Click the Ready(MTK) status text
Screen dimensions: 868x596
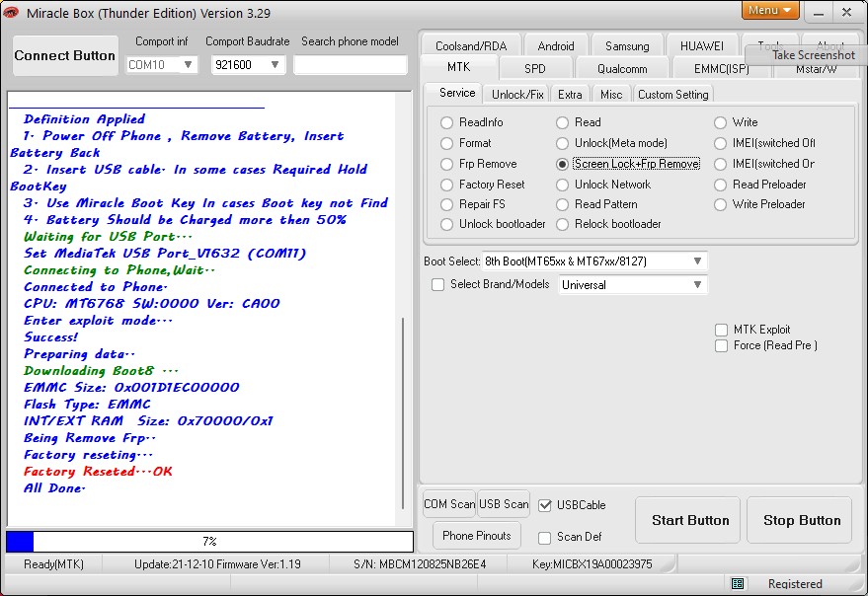(53, 564)
